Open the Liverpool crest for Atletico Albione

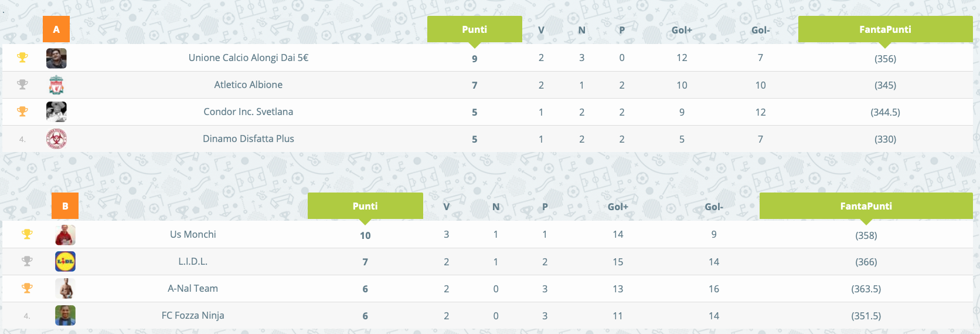(x=56, y=85)
